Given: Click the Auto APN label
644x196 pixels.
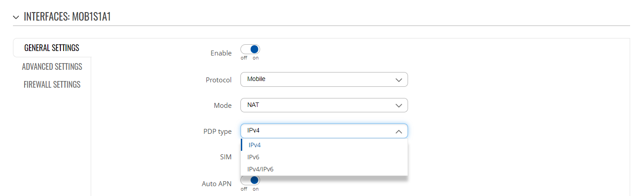Looking at the screenshot, I should click(217, 183).
